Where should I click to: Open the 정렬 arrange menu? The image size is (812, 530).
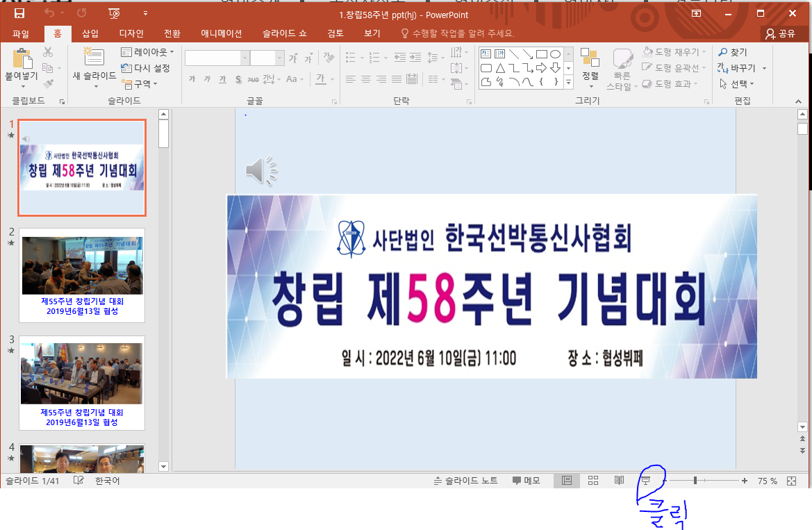(590, 67)
